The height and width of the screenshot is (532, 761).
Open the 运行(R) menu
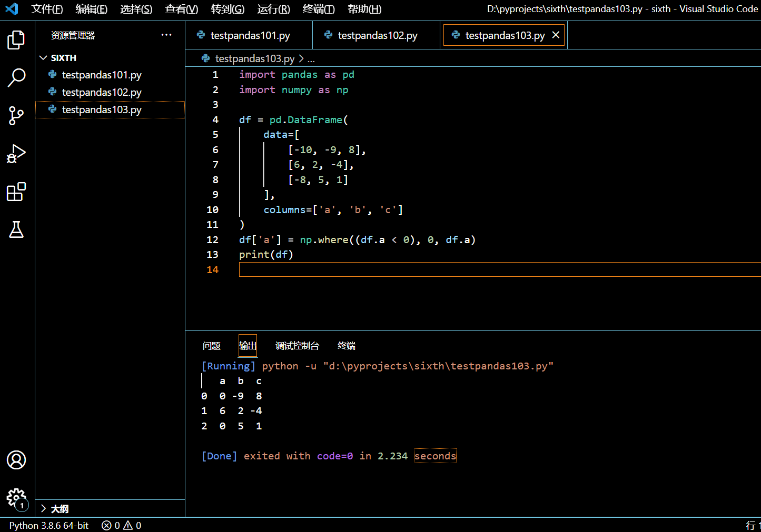pyautogui.click(x=274, y=9)
